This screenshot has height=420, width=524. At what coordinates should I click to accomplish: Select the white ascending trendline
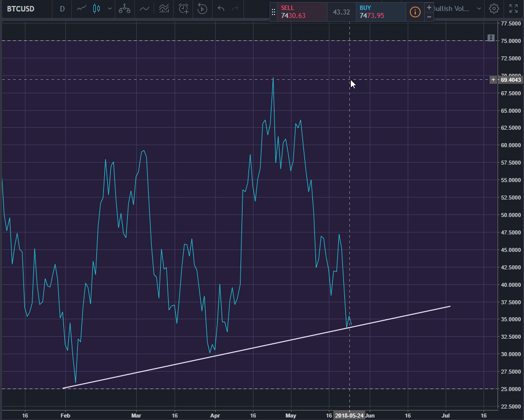click(x=257, y=347)
